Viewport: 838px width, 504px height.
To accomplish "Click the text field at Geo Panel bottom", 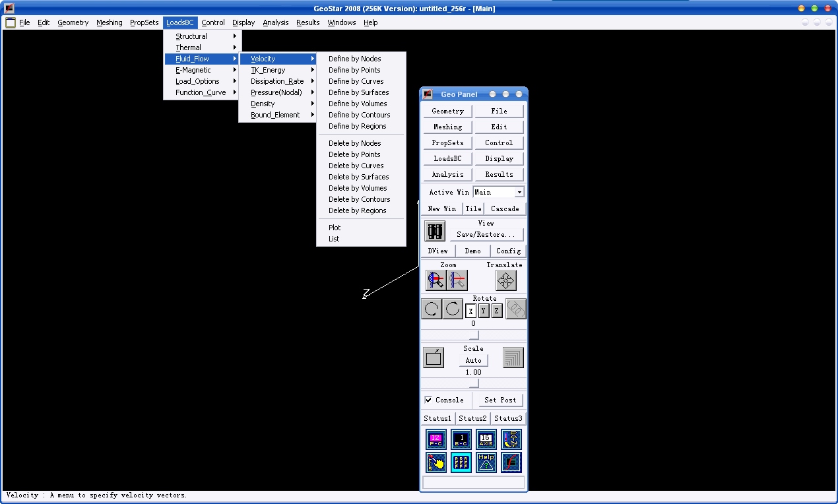I will (474, 483).
